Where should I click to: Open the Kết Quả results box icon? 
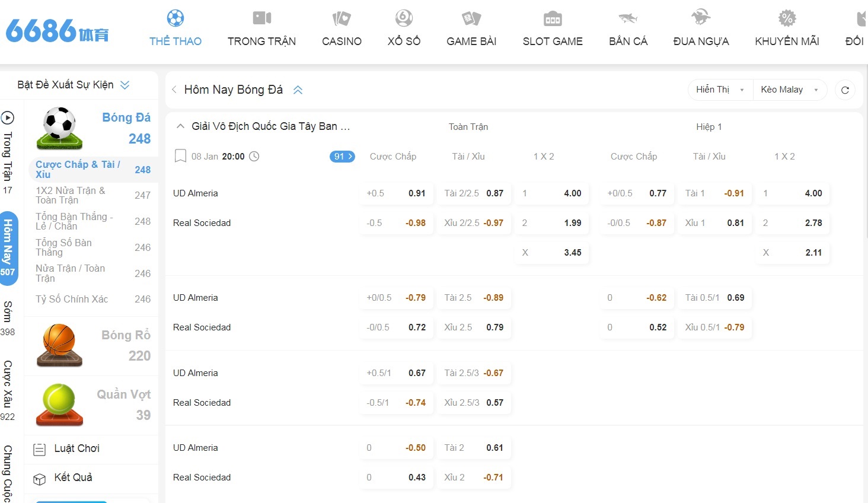coord(39,479)
